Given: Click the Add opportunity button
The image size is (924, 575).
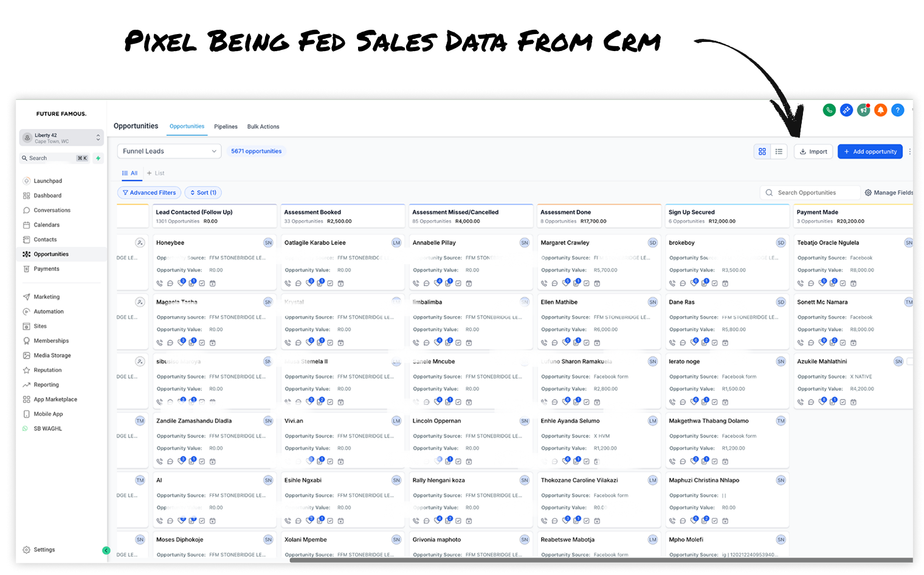Looking at the screenshot, I should pos(870,151).
